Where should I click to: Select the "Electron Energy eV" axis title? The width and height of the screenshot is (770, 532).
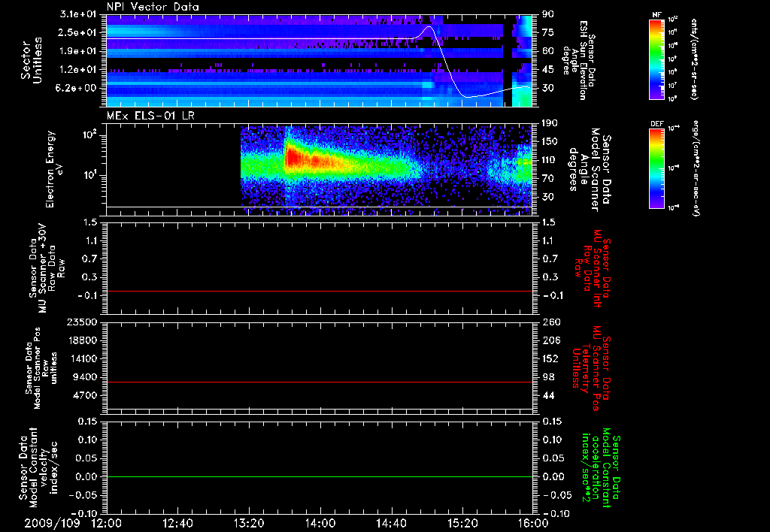pos(56,169)
